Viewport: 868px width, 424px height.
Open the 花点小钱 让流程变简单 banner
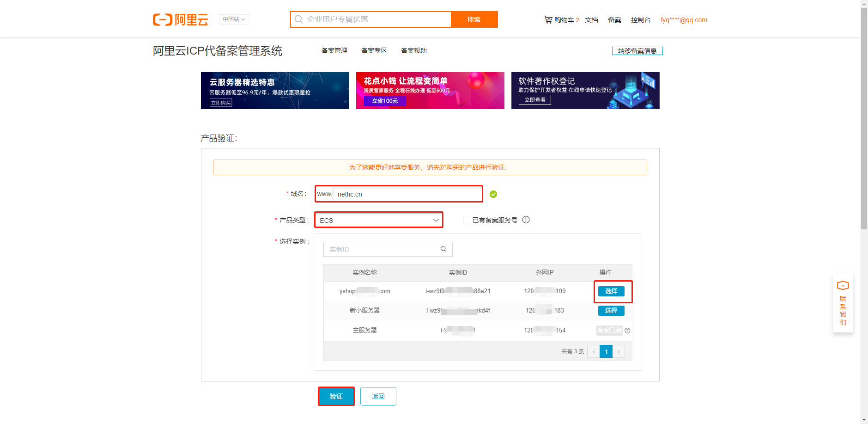click(430, 91)
